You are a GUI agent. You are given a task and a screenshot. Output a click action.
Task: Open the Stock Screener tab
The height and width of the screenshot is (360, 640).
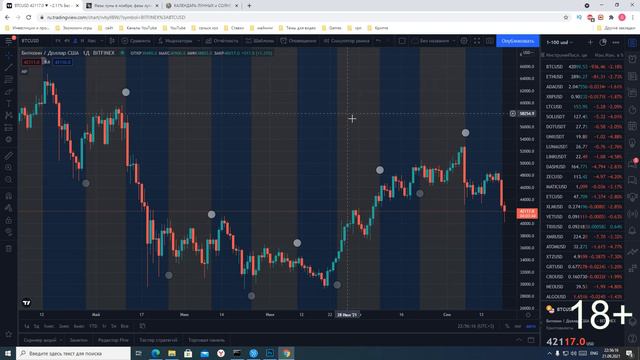pos(40,340)
